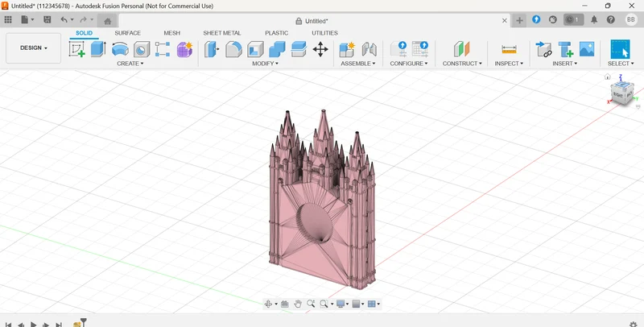Open the notifications bell
This screenshot has height=327, width=644.
pyautogui.click(x=594, y=19)
